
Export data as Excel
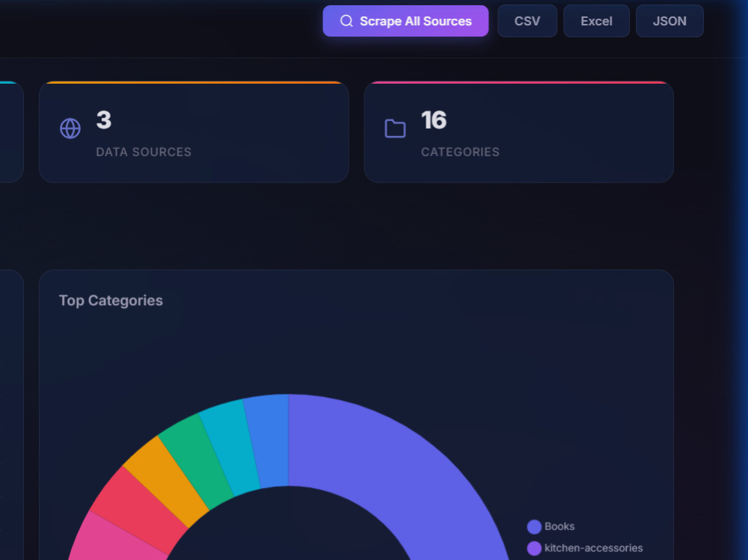(x=596, y=21)
